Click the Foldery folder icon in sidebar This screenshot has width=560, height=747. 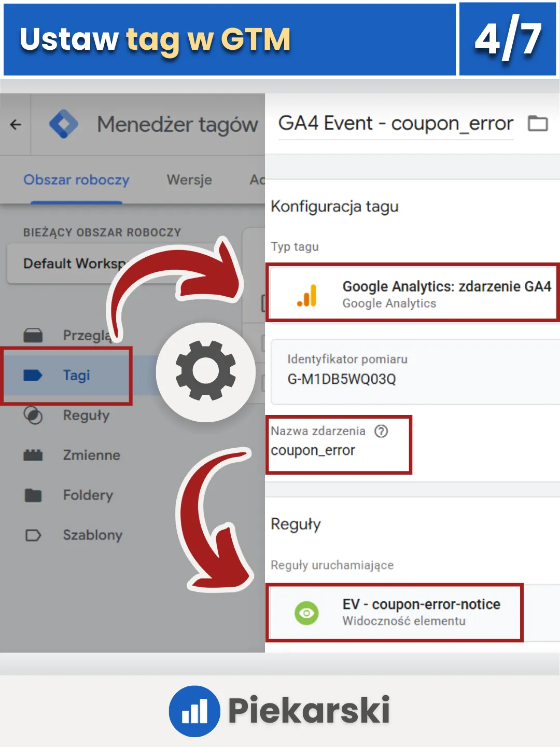33,495
